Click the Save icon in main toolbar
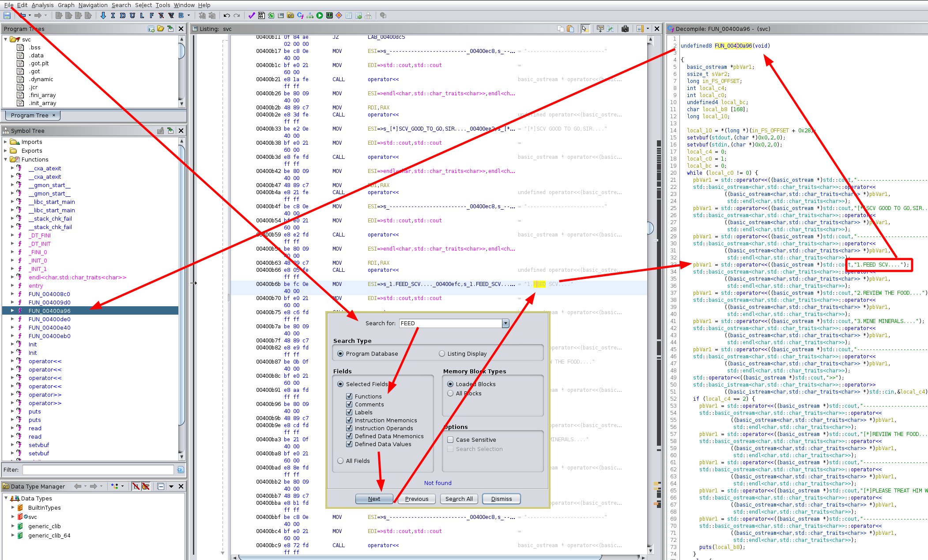The image size is (928, 560). (x=7, y=15)
